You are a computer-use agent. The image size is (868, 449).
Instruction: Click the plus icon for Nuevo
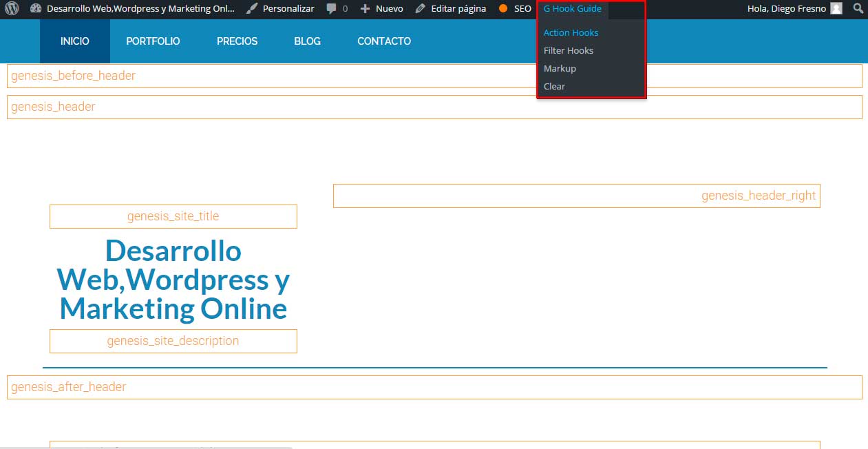pos(365,9)
